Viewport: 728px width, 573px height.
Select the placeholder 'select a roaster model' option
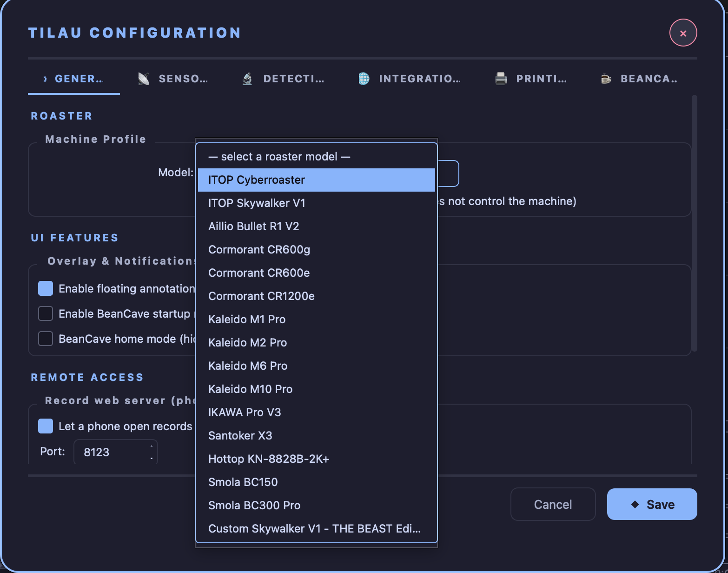[317, 157]
